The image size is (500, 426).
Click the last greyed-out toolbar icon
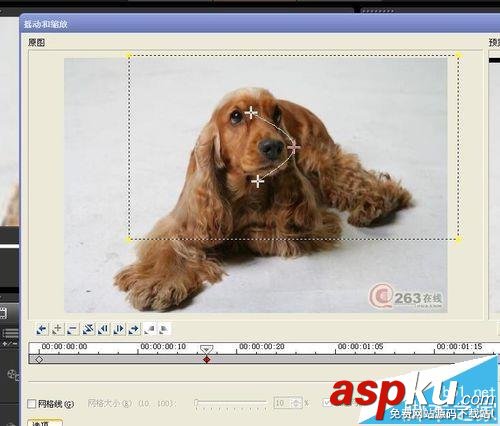click(x=164, y=329)
